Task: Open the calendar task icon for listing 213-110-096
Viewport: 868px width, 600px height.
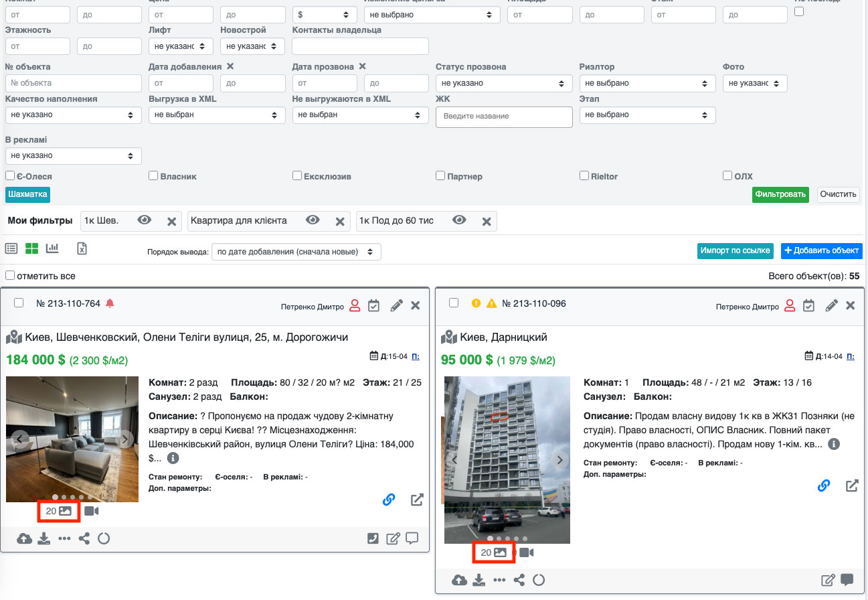Action: (809, 305)
